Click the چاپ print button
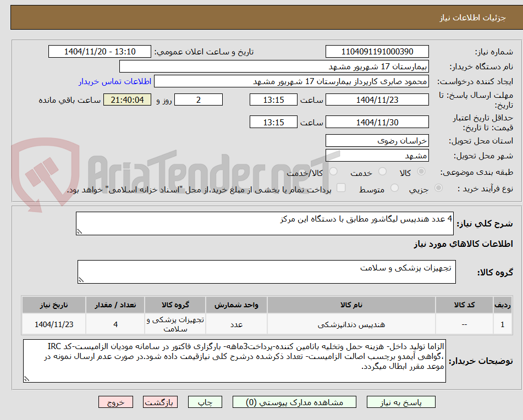 [x=205, y=402]
